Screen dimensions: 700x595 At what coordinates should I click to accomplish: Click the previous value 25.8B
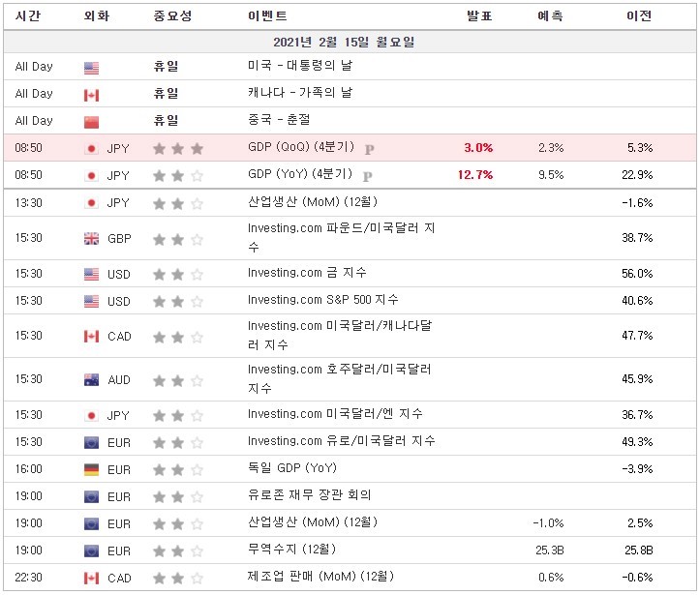(639, 550)
